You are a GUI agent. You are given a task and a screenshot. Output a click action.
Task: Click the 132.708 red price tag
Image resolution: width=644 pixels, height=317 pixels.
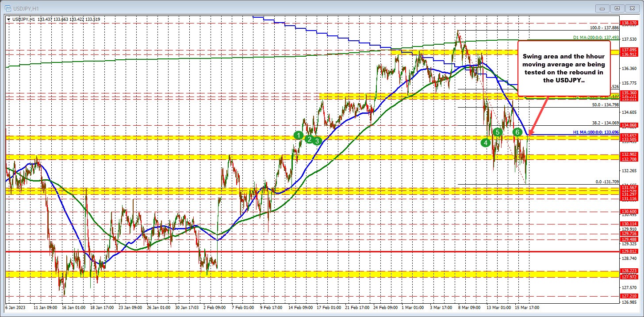[629, 158]
